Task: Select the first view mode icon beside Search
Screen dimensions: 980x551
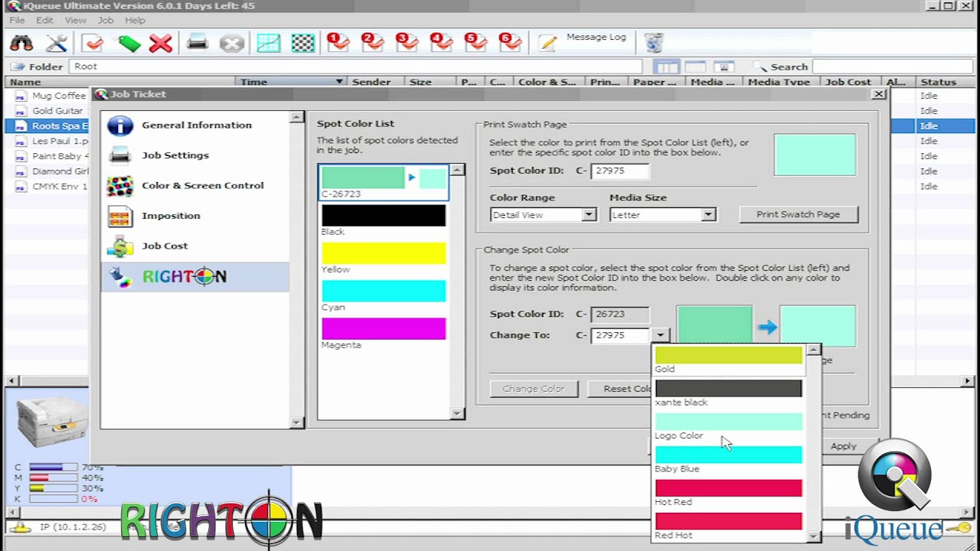Action: [666, 67]
